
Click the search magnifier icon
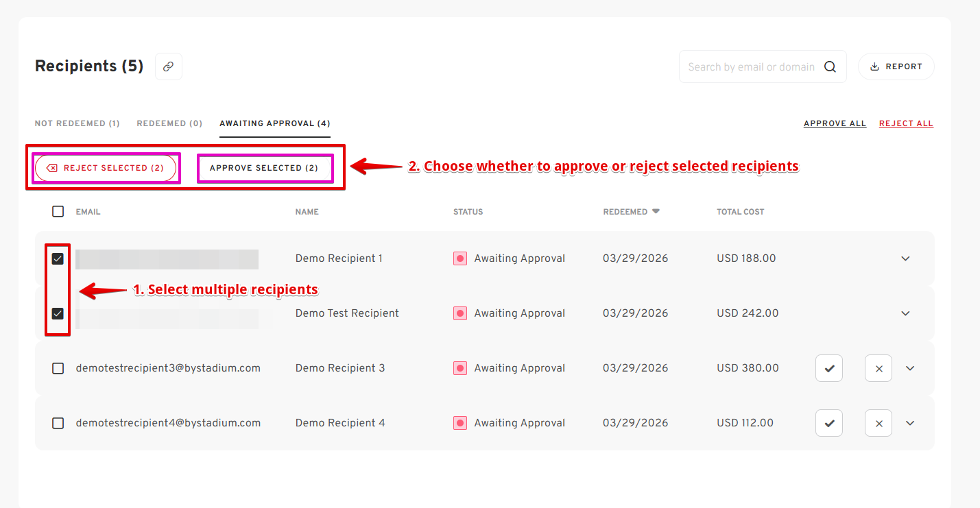pos(830,66)
